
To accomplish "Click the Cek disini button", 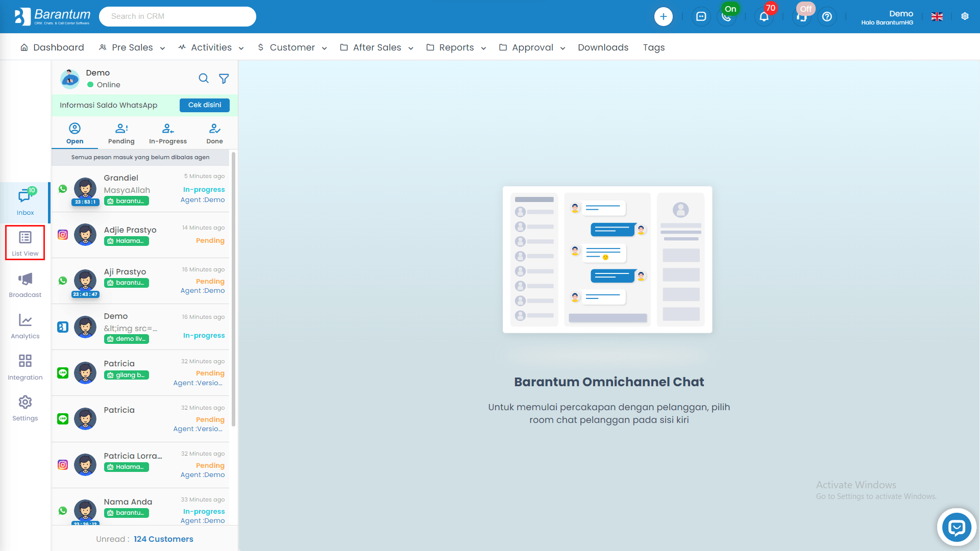I will 204,105.
